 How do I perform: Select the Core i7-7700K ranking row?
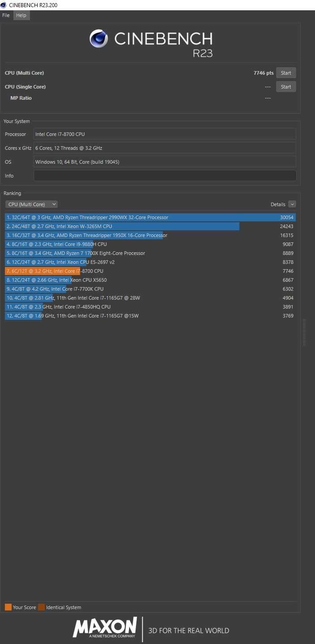[x=150, y=289]
